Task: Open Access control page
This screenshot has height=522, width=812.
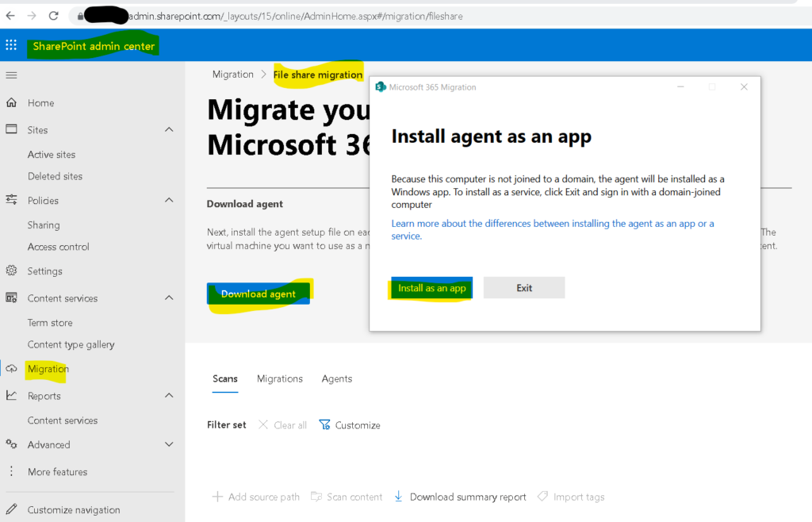Action: tap(58, 247)
